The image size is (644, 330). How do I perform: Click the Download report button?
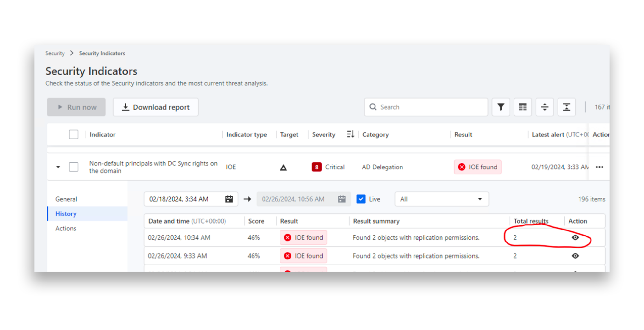click(x=155, y=107)
